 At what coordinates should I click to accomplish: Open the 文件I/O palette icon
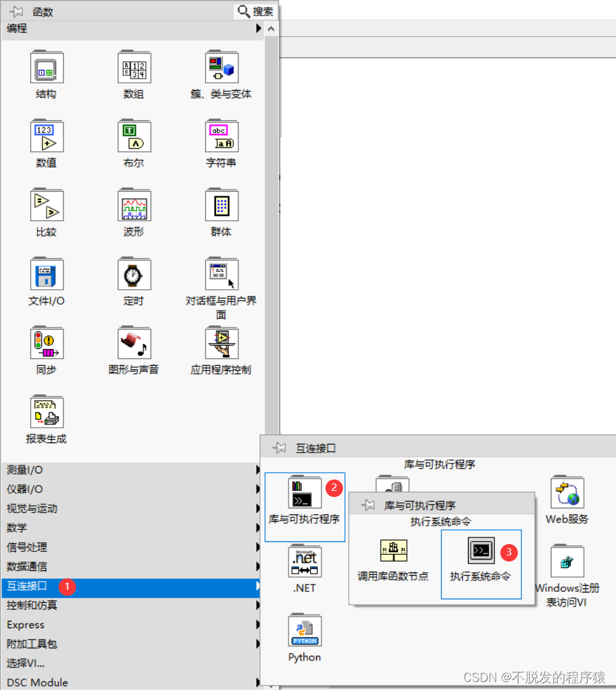pyautogui.click(x=46, y=274)
